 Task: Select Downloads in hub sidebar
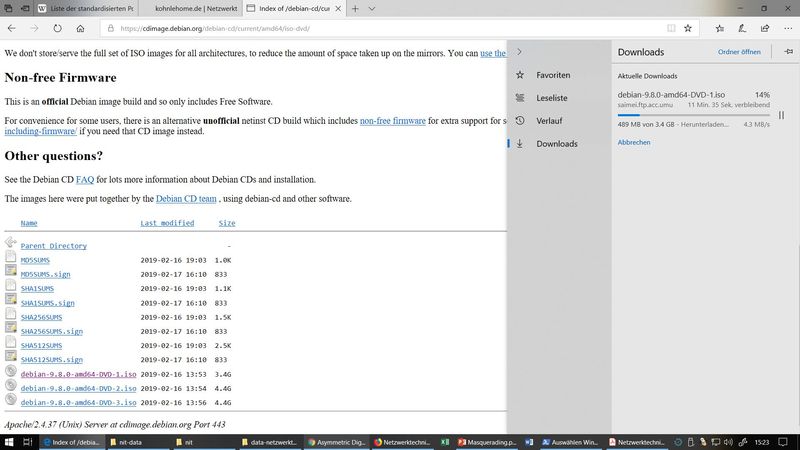pyautogui.click(x=559, y=144)
